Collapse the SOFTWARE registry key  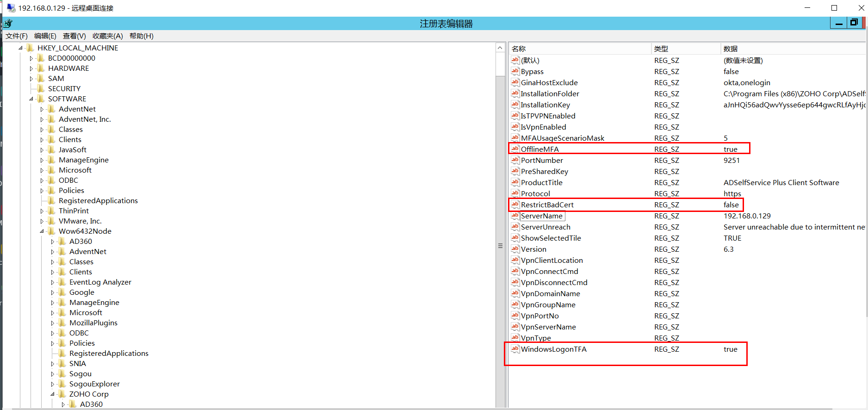31,99
